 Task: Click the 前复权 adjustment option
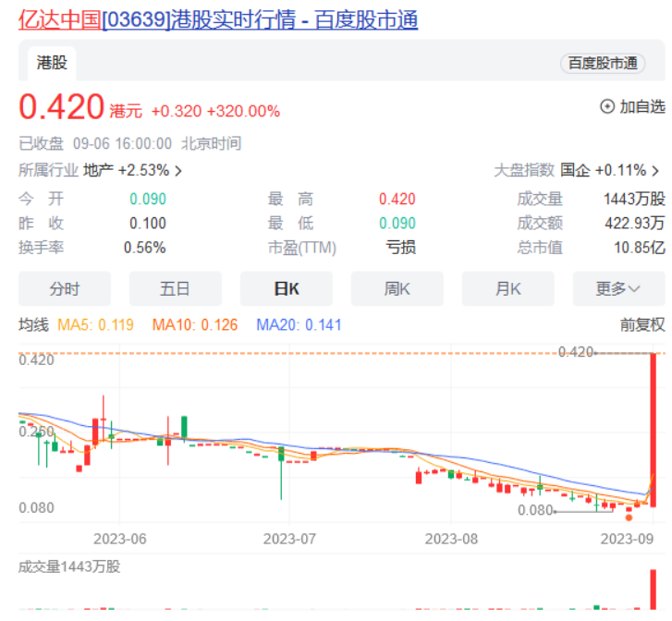pyautogui.click(x=642, y=325)
